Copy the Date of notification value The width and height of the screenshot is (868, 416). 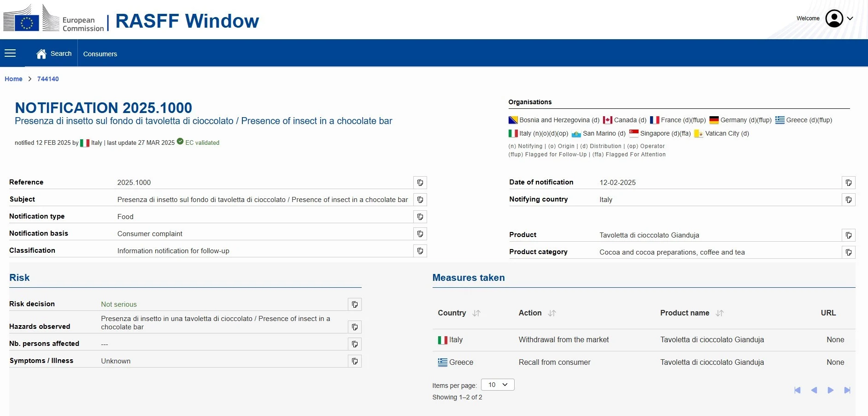click(848, 183)
